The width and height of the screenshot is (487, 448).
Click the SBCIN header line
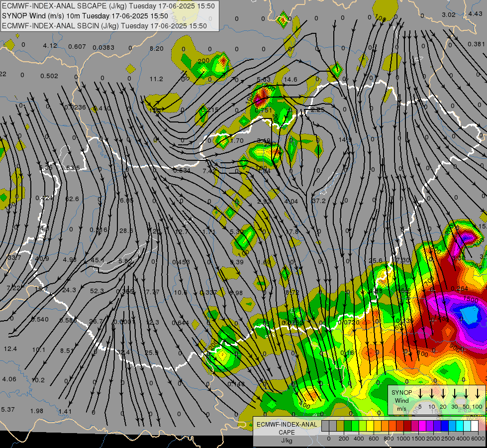(x=104, y=26)
